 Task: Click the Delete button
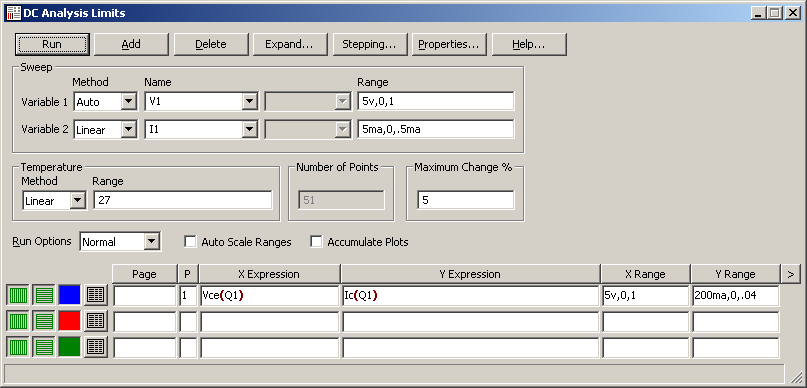click(211, 44)
